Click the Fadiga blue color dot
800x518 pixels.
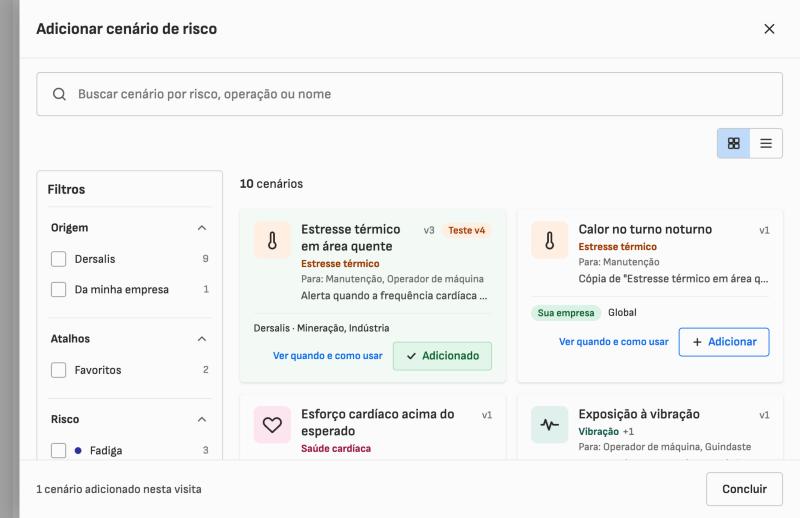click(x=78, y=451)
